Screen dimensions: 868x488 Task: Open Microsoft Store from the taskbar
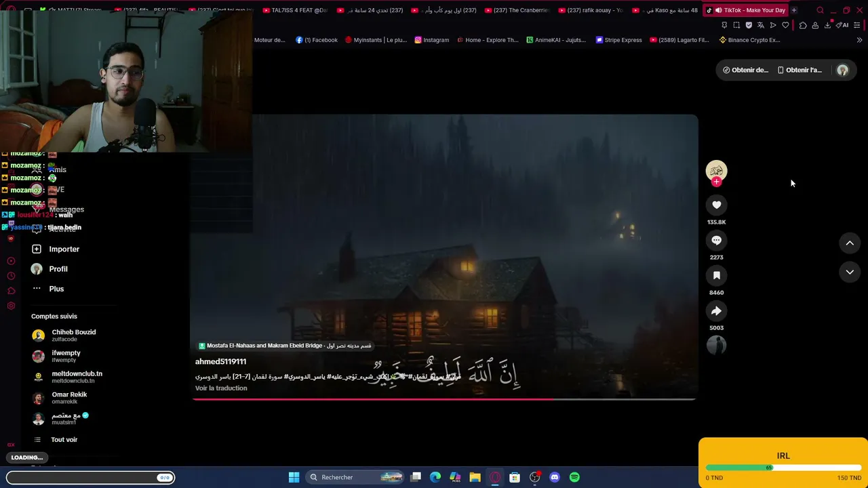click(515, 477)
